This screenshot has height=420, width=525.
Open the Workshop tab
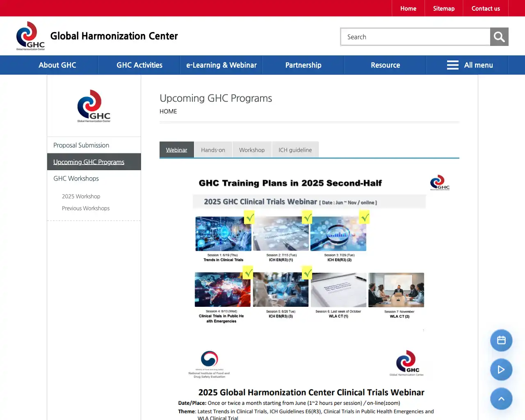252,150
